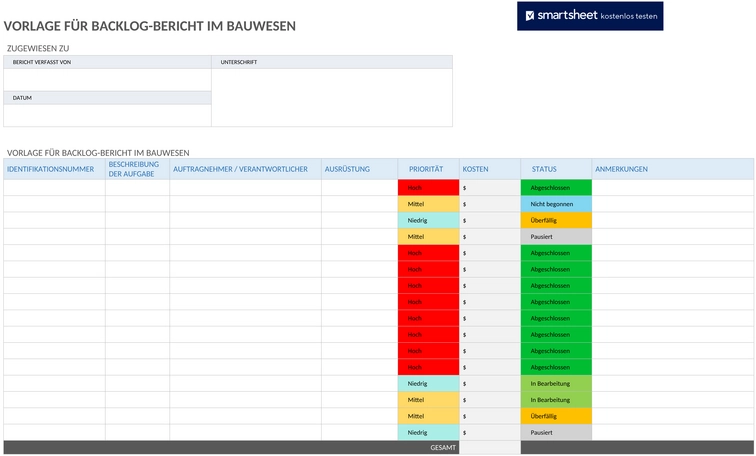
Task: Click 'Niedrig' priority in the 'In Bearbeitung' row
Action: (429, 384)
